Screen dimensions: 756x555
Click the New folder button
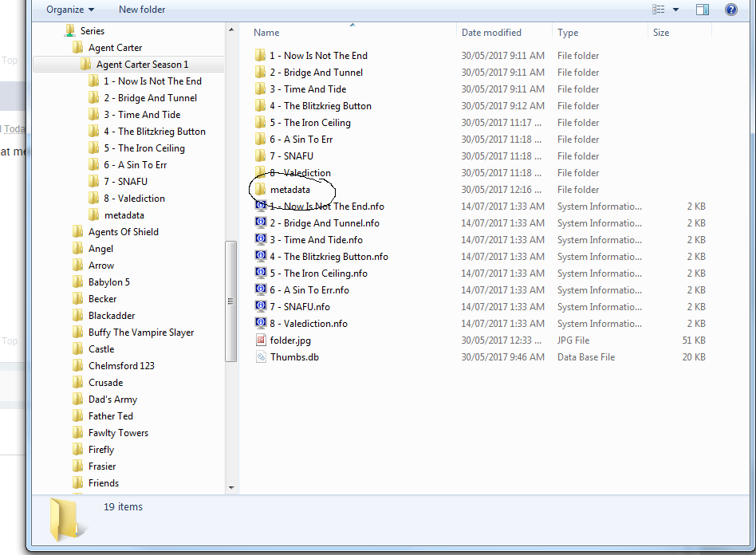pos(142,10)
